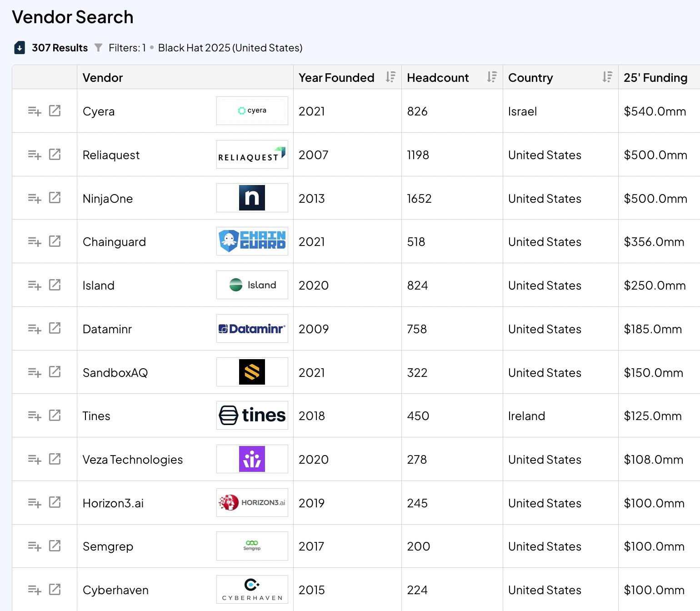
Task: Sort by Year Founded column
Action: pos(390,77)
